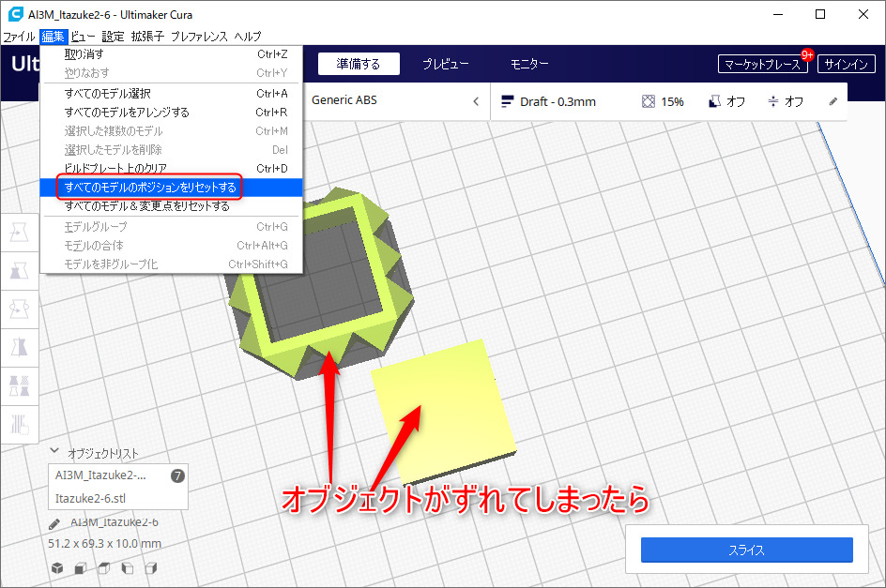Select the Scale tool in left toolbar
Viewport: 886px width, 588px height.
[19, 271]
